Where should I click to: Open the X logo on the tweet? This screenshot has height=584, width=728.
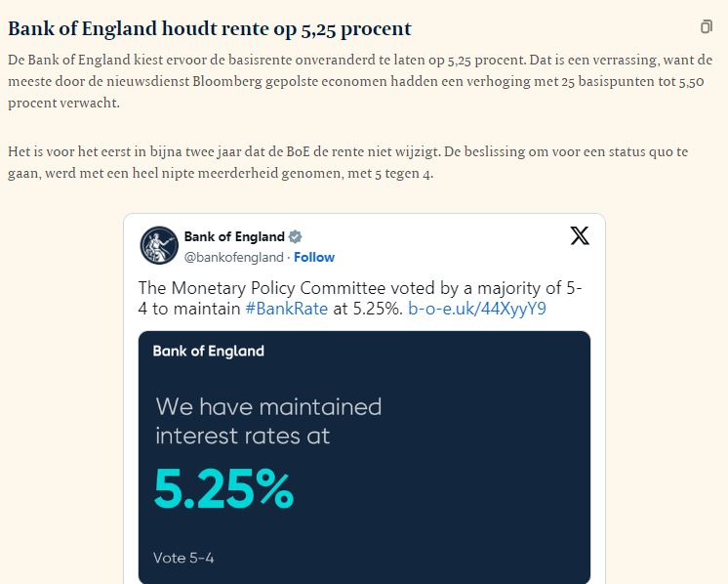[580, 235]
